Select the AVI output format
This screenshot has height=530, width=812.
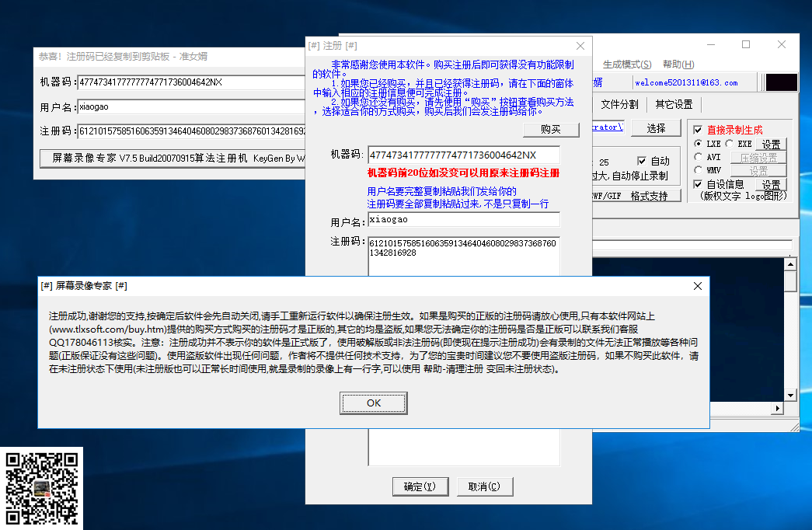point(699,157)
